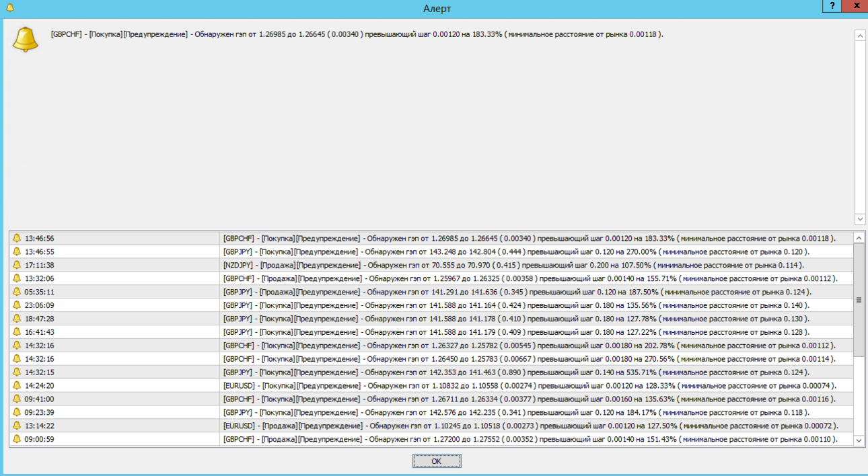
Task: Click the bell icon beside 09:23:39
Action: point(17,413)
